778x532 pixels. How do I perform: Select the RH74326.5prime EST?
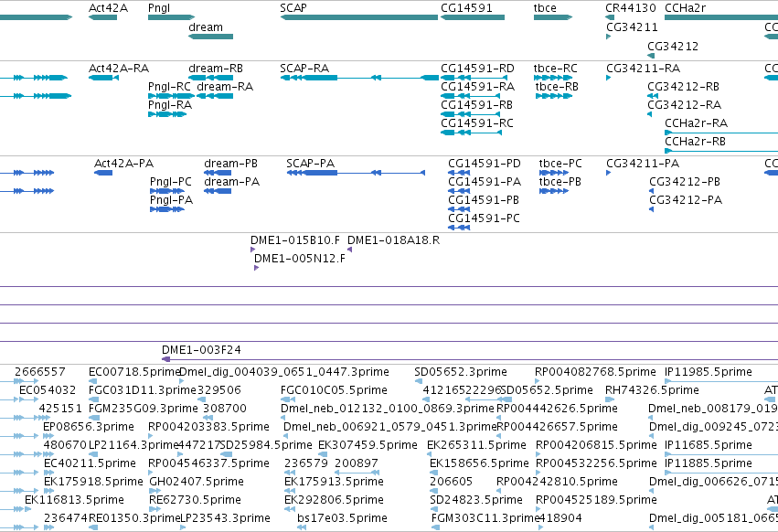(x=610, y=399)
